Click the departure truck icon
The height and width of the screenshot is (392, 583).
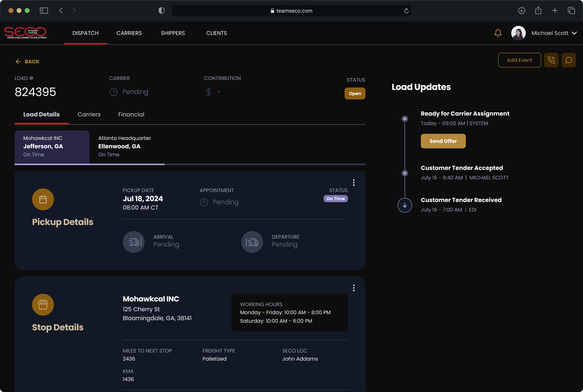(252, 242)
